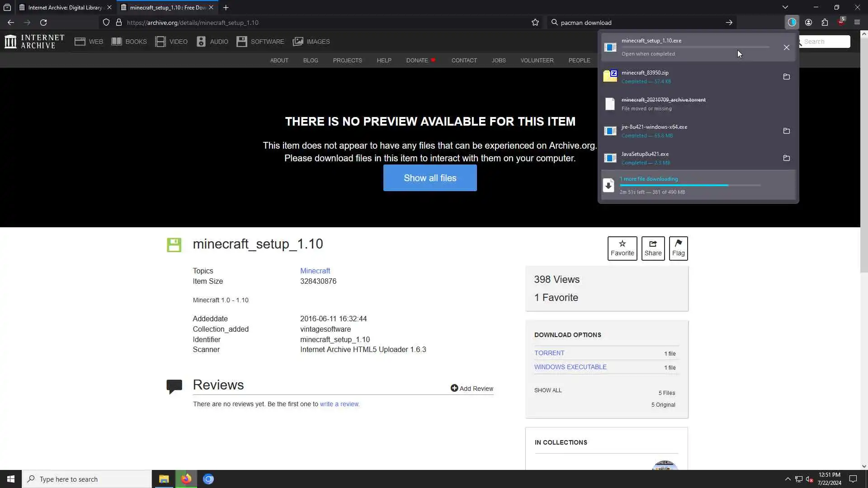868x488 pixels.
Task: Click the Firefox downloads toolbar icon
Action: pyautogui.click(x=792, y=22)
